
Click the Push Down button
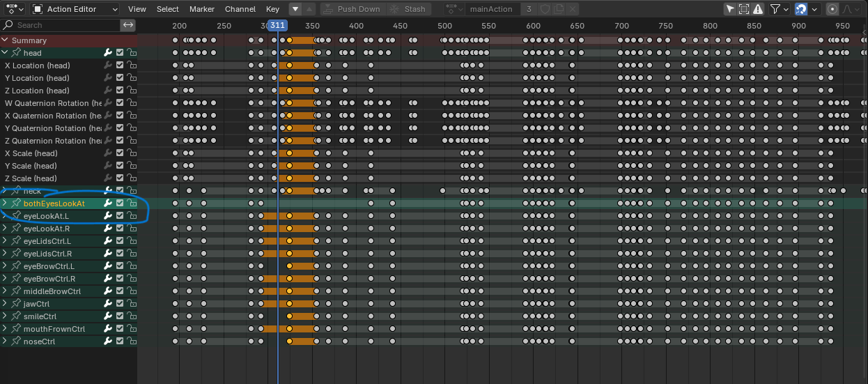click(354, 9)
